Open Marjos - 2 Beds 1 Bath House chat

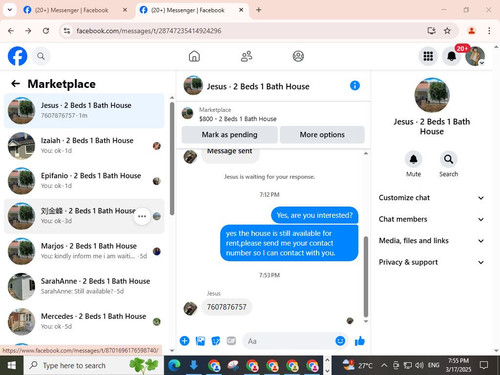(x=84, y=251)
